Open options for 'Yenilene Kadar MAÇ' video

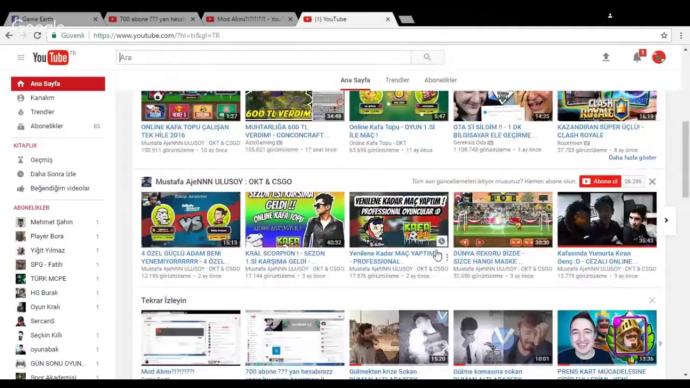pyautogui.click(x=447, y=257)
